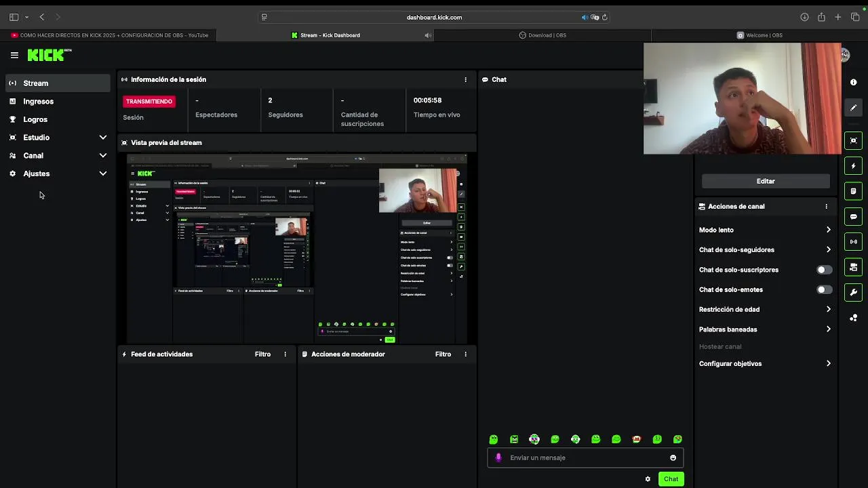Open chat settings gear next to Chat button
868x488 pixels.
click(648, 479)
